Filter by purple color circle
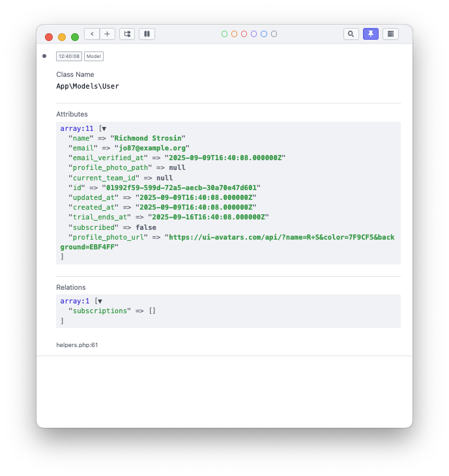449x476 pixels. coord(254,34)
